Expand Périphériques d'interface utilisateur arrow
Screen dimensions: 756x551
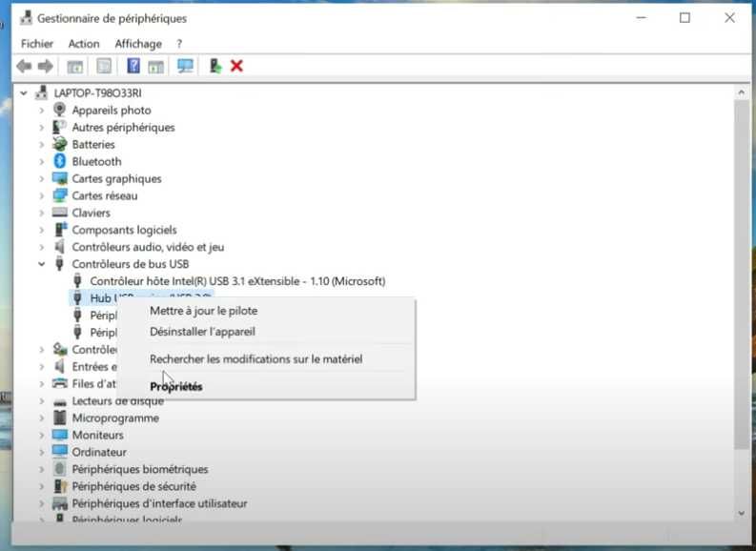(41, 503)
